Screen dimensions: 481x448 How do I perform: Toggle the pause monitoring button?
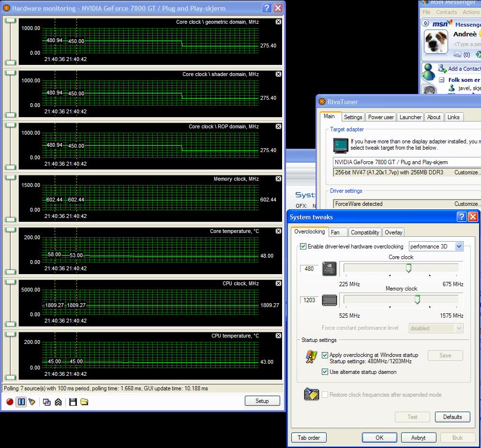[x=21, y=402]
